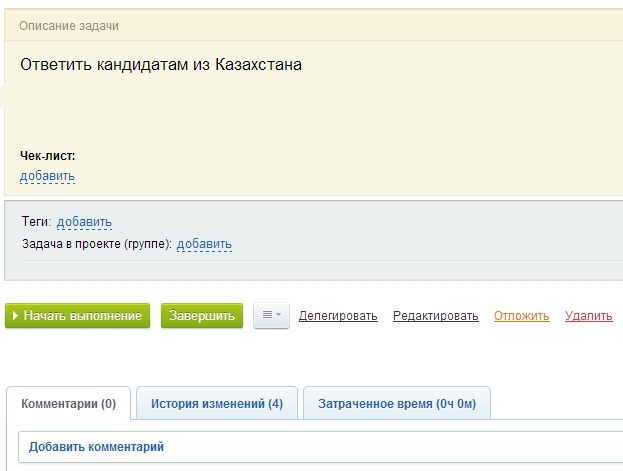Image resolution: width=623 pixels, height=471 pixels.
Task: Click Добавить комментарий
Action: pos(96,447)
